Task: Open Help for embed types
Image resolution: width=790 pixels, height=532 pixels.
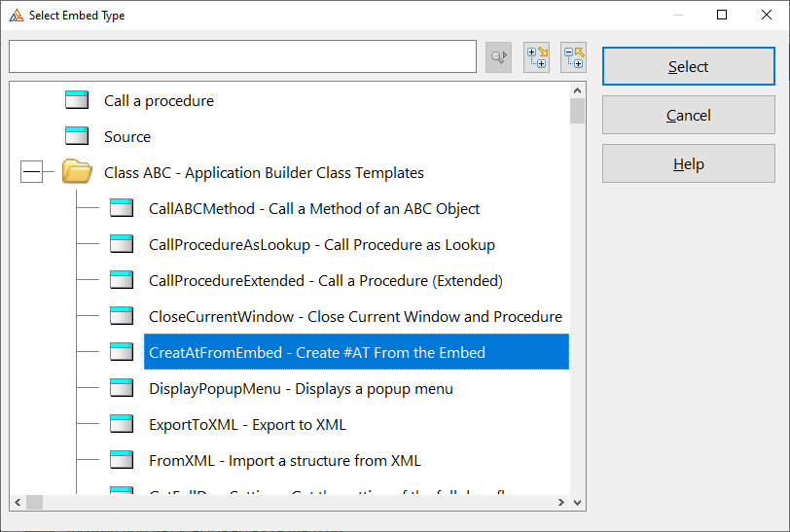Action: tap(688, 163)
